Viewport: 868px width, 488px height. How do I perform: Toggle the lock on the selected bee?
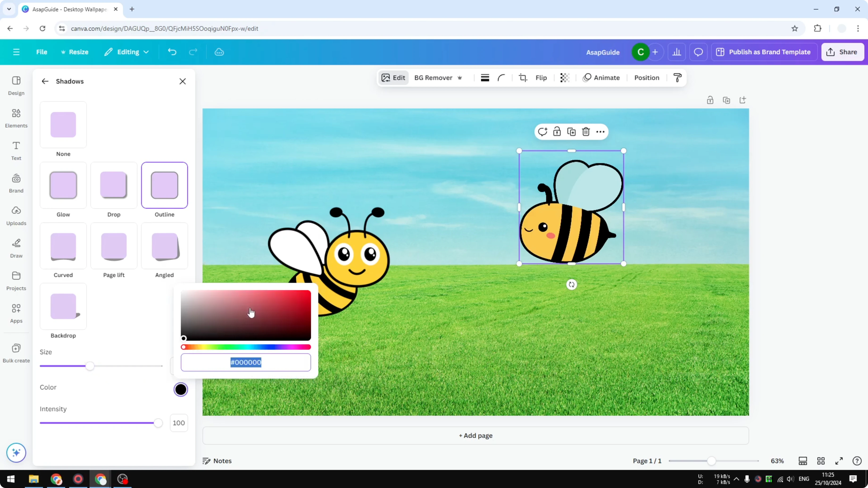pyautogui.click(x=557, y=132)
